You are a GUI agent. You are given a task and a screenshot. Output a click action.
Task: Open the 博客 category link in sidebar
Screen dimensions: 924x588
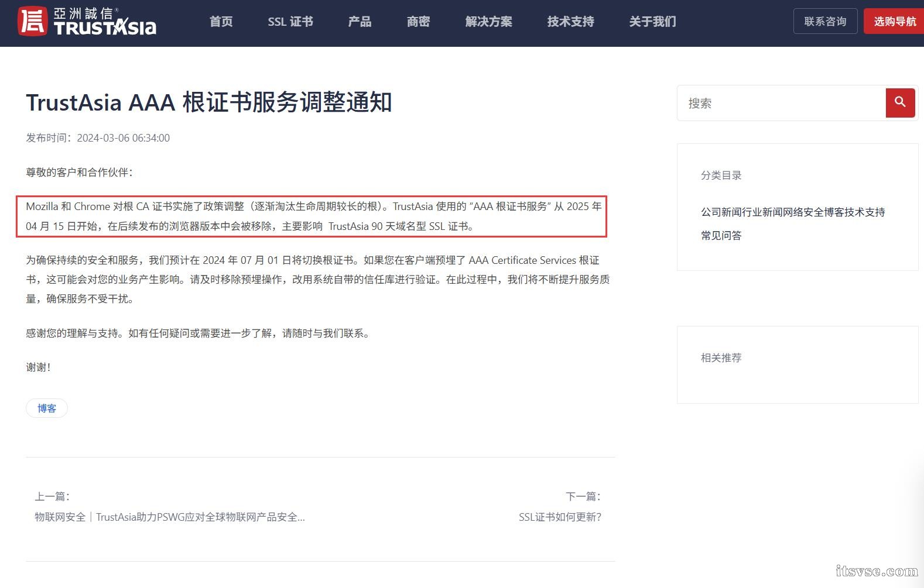click(834, 212)
